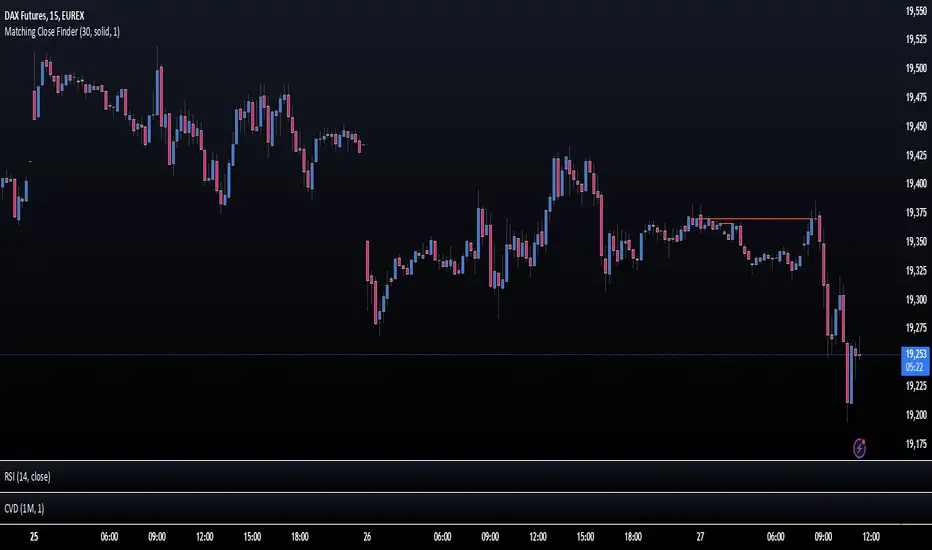Expand the RSI (14, close) pane

(x=27, y=476)
